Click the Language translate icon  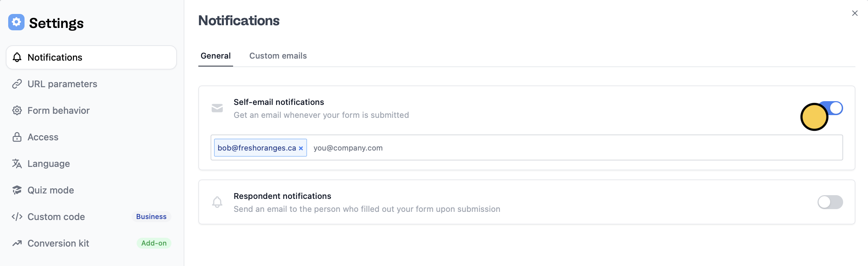[17, 163]
